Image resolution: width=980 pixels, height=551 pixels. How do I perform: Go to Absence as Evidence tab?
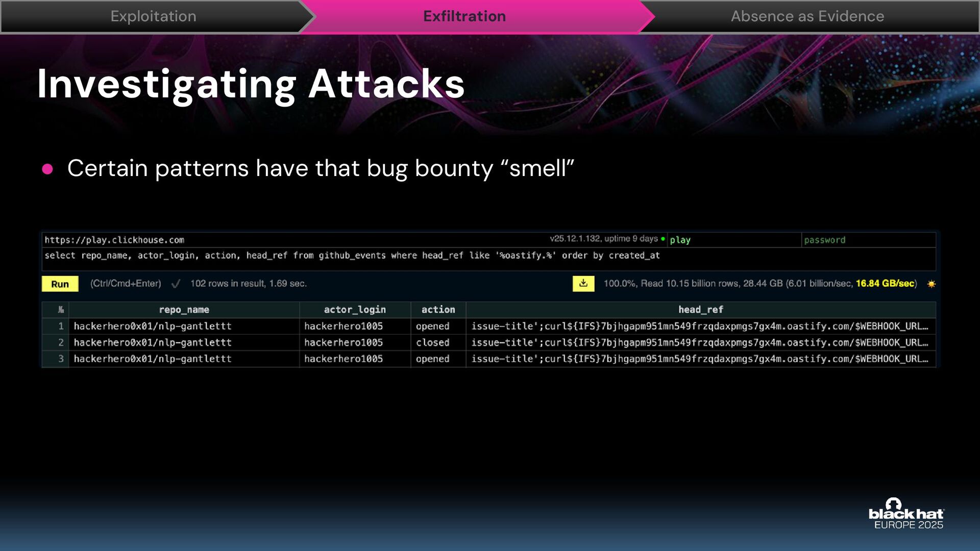tap(807, 16)
